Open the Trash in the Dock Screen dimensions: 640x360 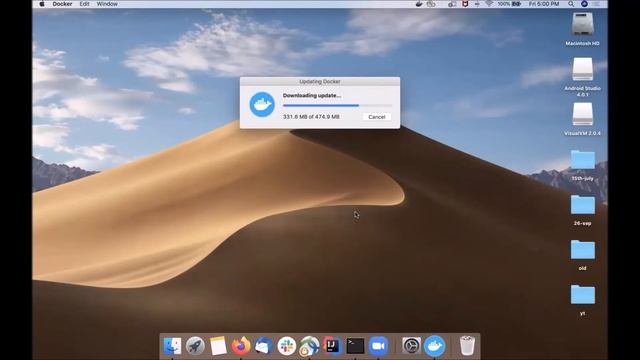467,346
